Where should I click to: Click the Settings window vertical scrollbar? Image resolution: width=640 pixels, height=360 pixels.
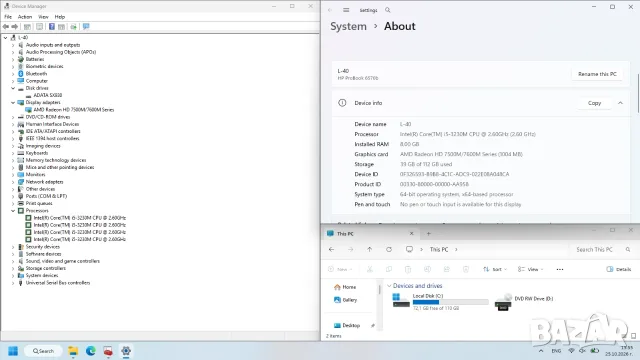[638, 93]
